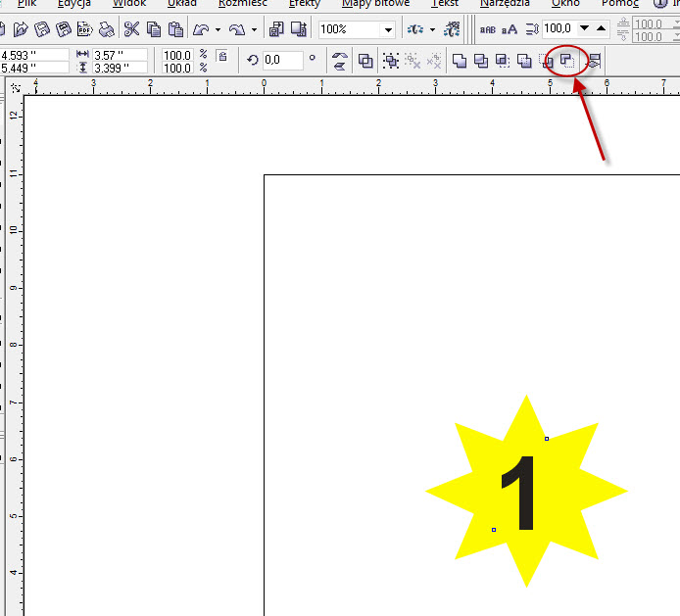This screenshot has width=680, height=616.
Task: Open the Narzędzia menu
Action: coord(505,4)
